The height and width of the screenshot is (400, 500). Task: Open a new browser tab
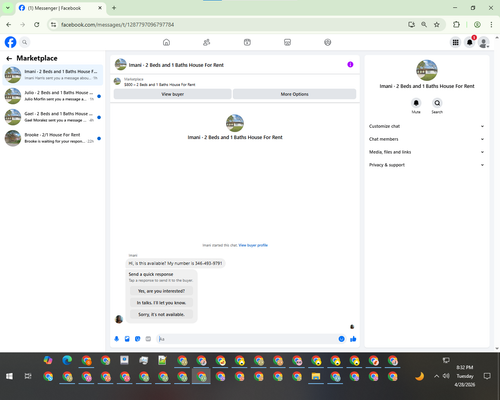coord(114,8)
